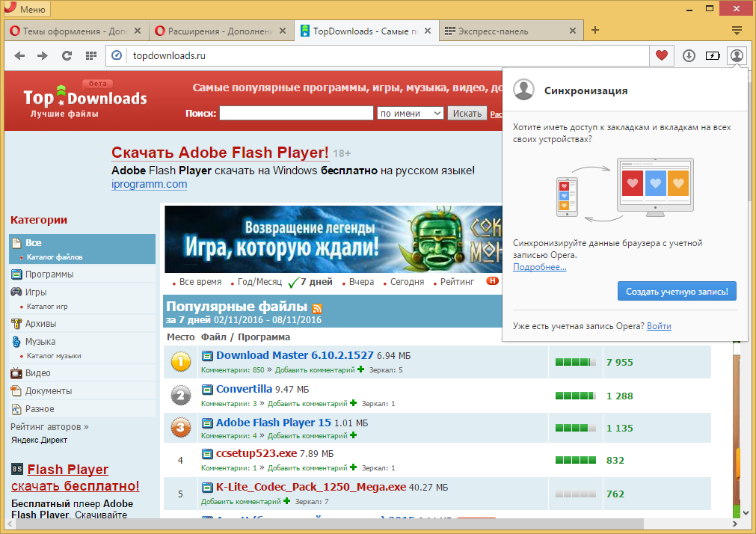Image resolution: width=756 pixels, height=534 pixels.
Task: Close the Темы оформления tab
Action: (x=138, y=31)
